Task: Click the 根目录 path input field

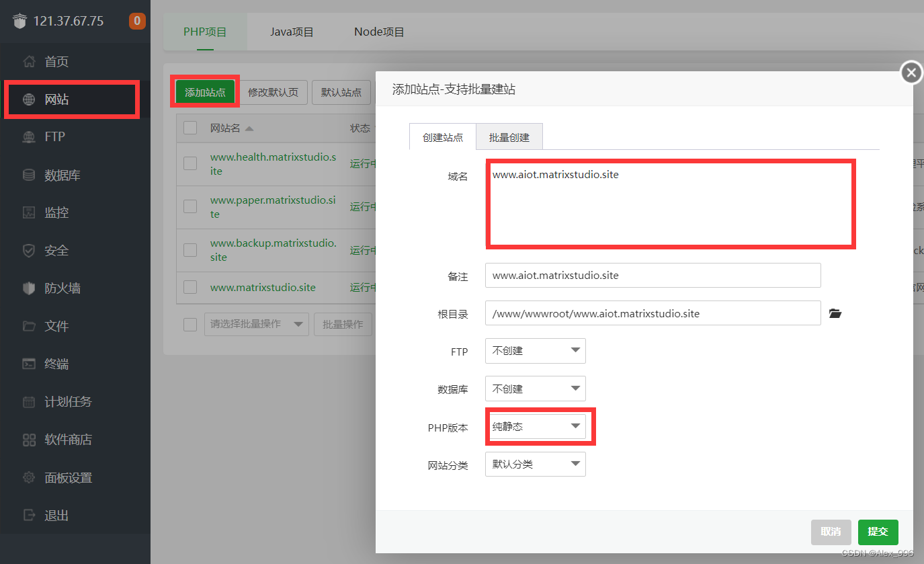Action: click(x=653, y=313)
